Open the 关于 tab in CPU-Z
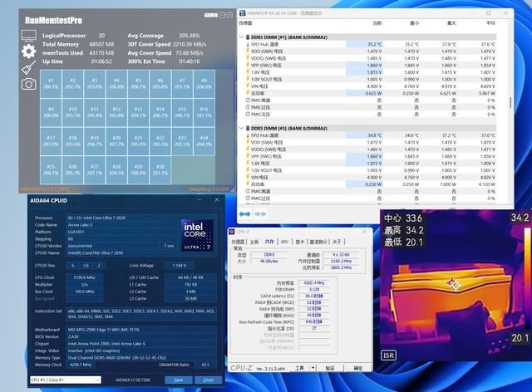The width and height of the screenshot is (532, 392). [337, 242]
